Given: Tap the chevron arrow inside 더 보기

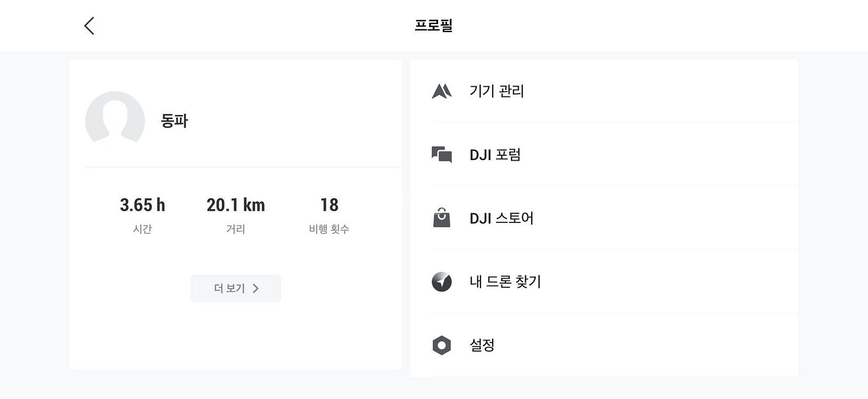Looking at the screenshot, I should 256,288.
